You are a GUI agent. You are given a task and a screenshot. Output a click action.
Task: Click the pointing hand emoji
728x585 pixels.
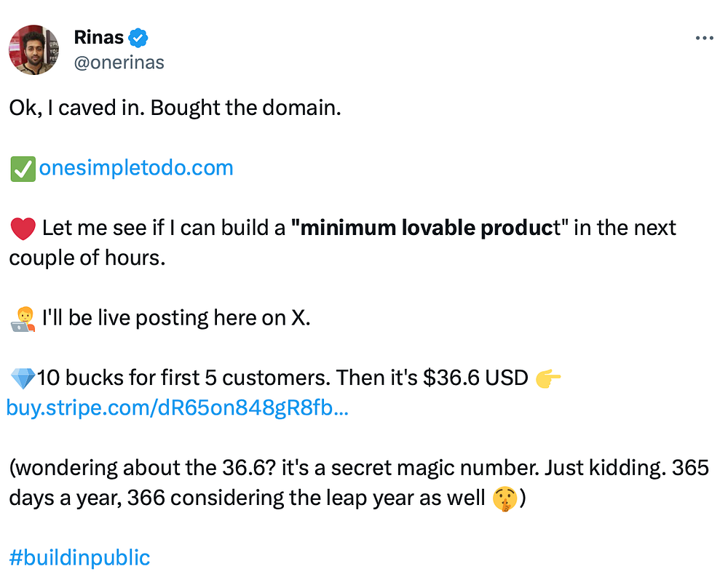(547, 378)
